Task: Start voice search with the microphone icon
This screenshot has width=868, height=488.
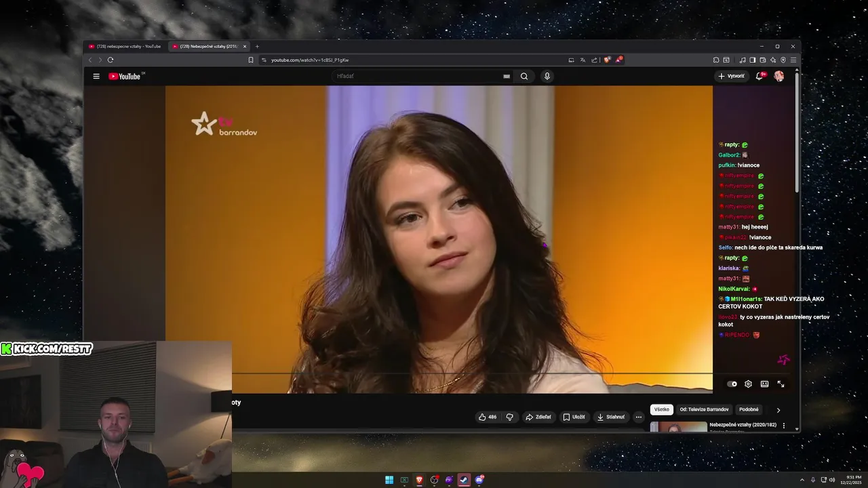Action: click(x=547, y=77)
